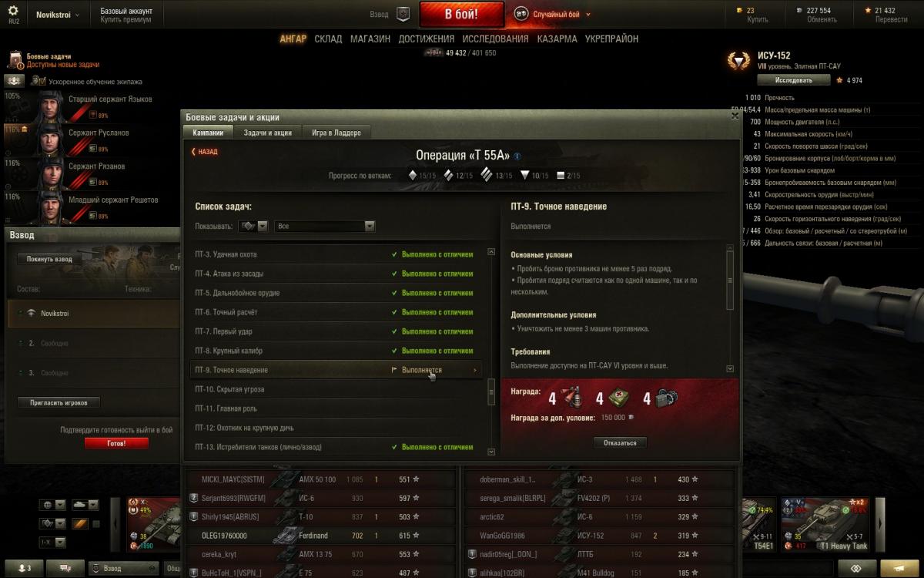
Task: Click the first-aid kit reward icon
Action: point(618,398)
